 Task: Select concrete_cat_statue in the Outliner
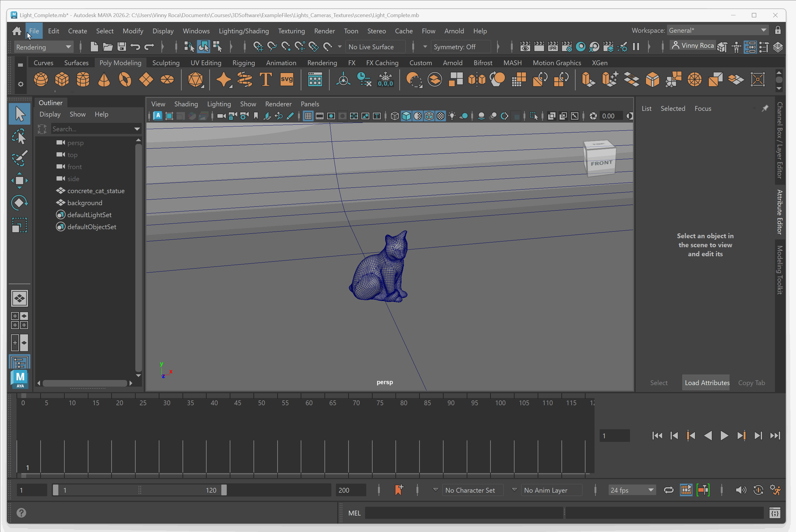tap(96, 191)
